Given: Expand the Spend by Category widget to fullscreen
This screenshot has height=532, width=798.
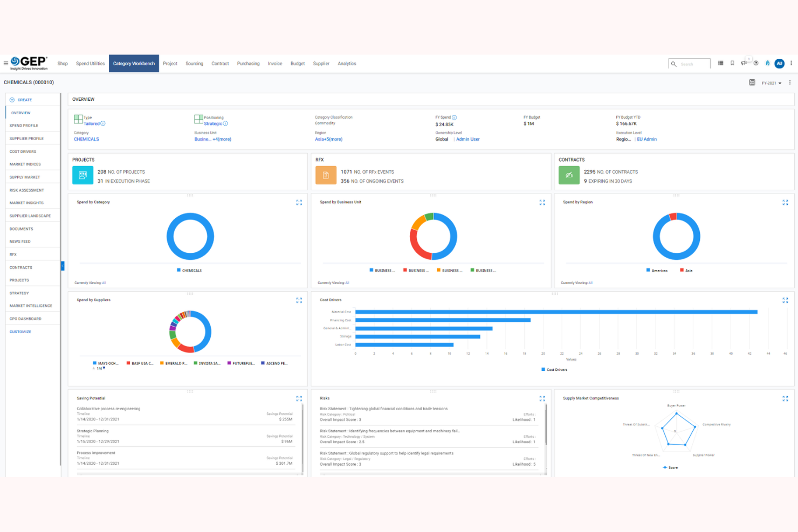Looking at the screenshot, I should (299, 202).
